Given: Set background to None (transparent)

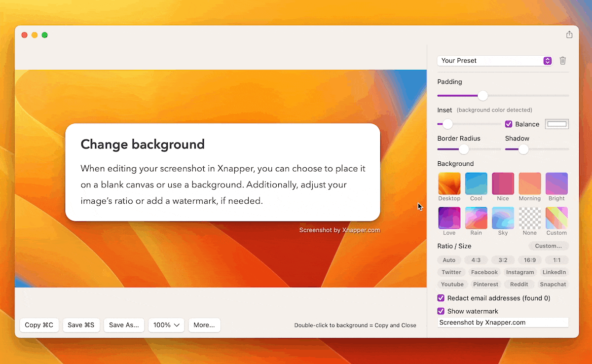Looking at the screenshot, I should pyautogui.click(x=530, y=218).
